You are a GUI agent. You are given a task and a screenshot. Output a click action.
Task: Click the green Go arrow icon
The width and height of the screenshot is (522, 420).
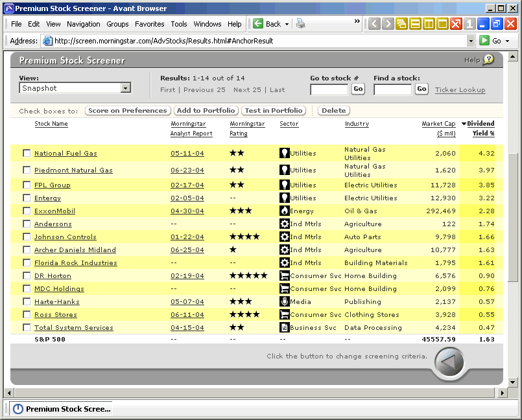(484, 40)
